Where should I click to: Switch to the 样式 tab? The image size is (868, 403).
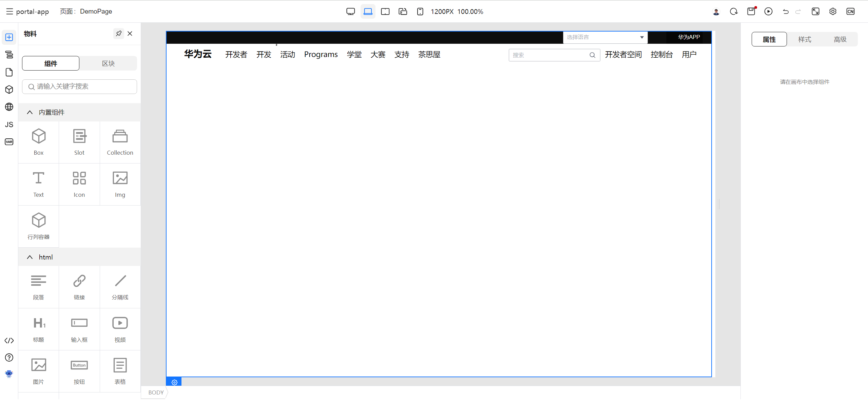point(804,39)
